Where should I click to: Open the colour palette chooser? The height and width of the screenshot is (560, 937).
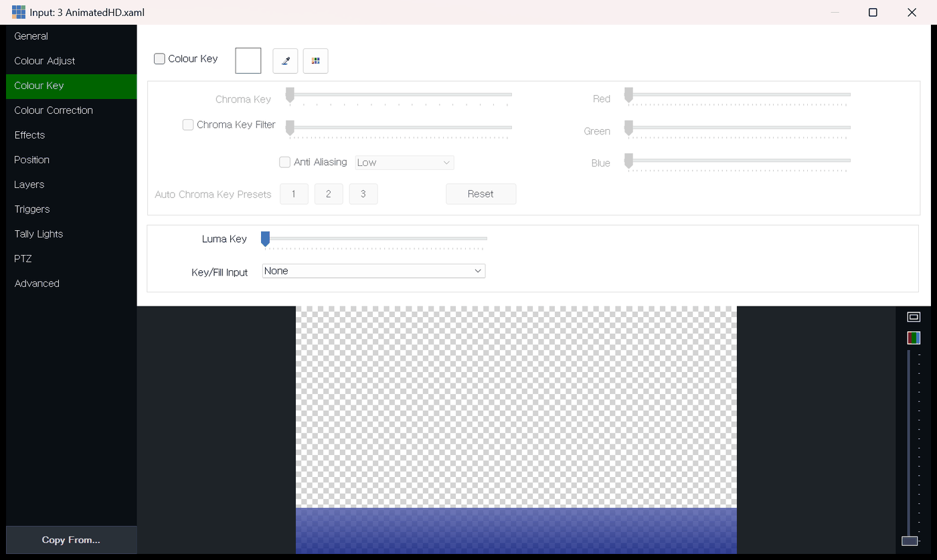pos(316,61)
